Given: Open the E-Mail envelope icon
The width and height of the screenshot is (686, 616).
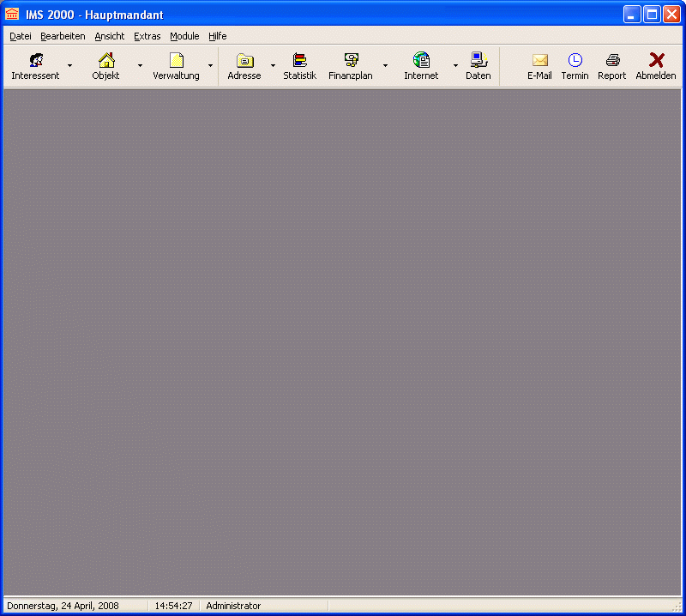Looking at the screenshot, I should (540, 60).
